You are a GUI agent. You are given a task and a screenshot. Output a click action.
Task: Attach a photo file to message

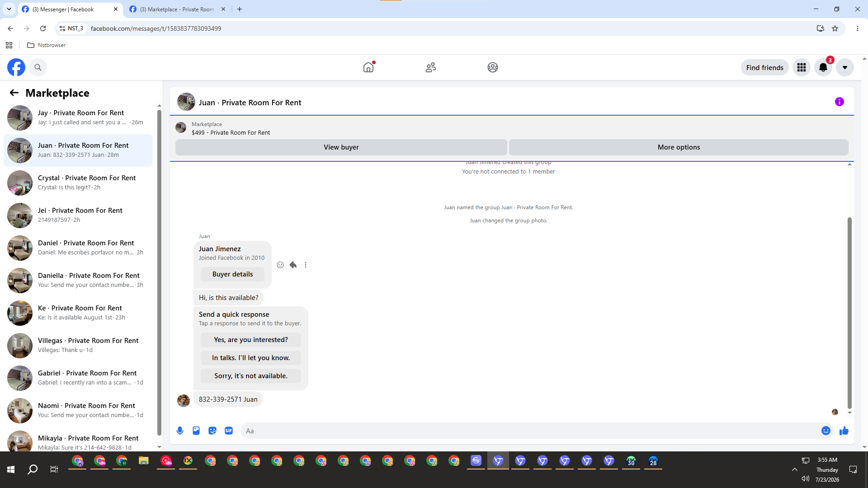click(x=196, y=431)
